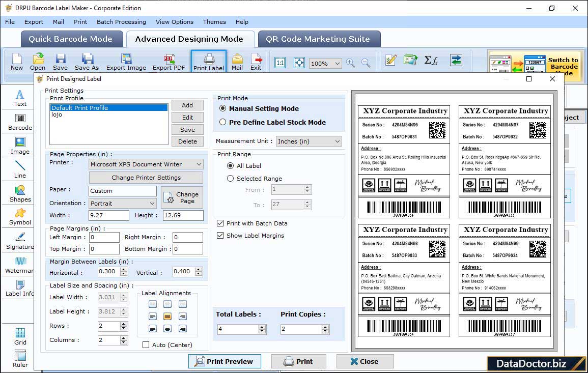The width and height of the screenshot is (588, 373).
Task: Click the Mail toolbar icon
Action: (237, 62)
